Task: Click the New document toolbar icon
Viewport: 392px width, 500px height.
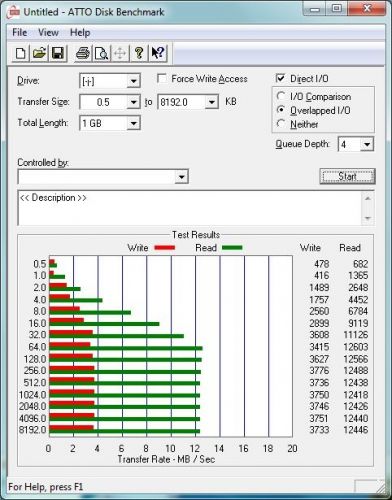Action: pyautogui.click(x=21, y=53)
